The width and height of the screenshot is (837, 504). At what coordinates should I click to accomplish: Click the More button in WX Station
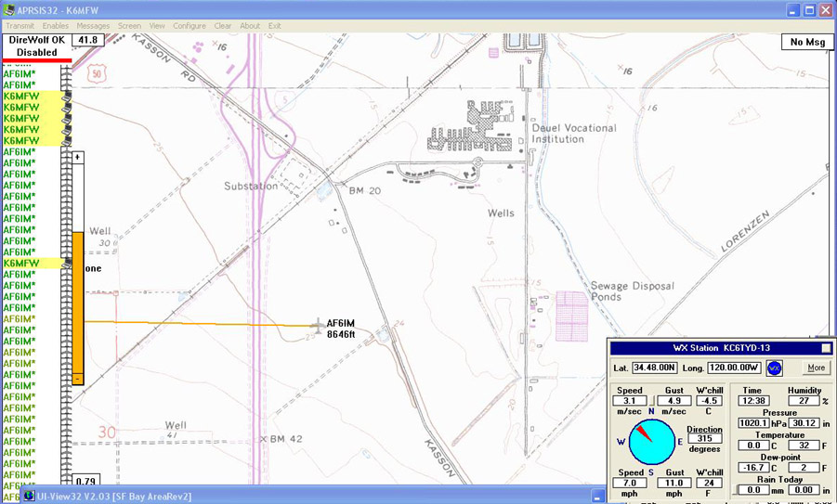coord(816,368)
